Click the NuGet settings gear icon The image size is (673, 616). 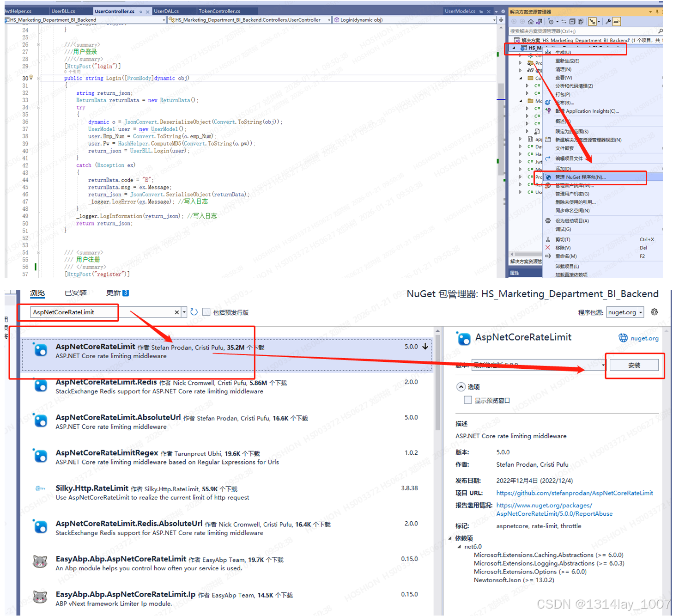[654, 312]
